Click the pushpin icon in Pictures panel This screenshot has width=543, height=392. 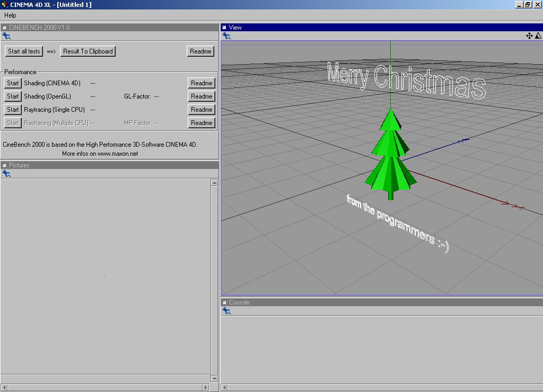click(x=6, y=174)
